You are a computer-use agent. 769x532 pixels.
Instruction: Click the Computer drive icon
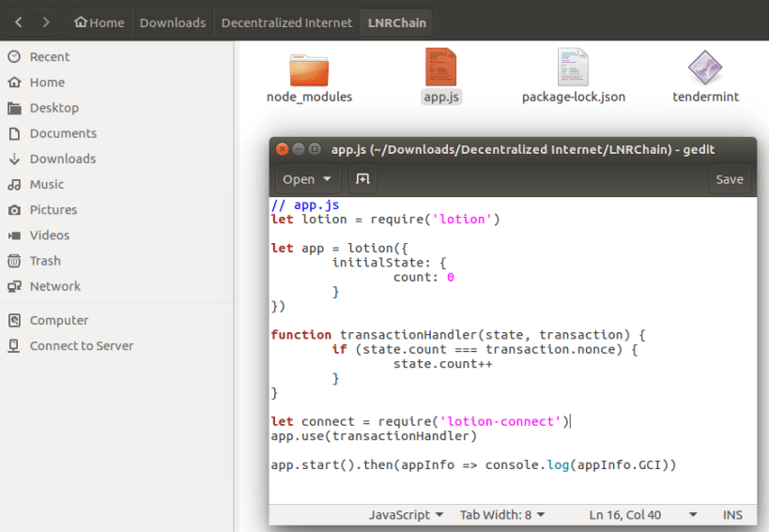[14, 320]
